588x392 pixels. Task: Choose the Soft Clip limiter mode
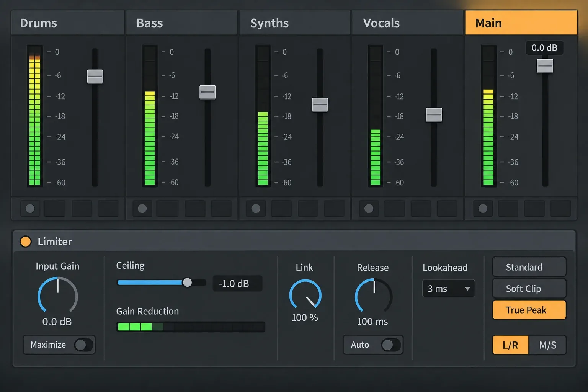[529, 289]
